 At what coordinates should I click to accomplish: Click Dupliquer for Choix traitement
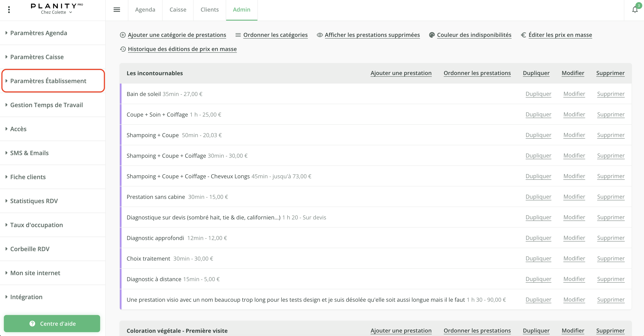click(x=538, y=258)
